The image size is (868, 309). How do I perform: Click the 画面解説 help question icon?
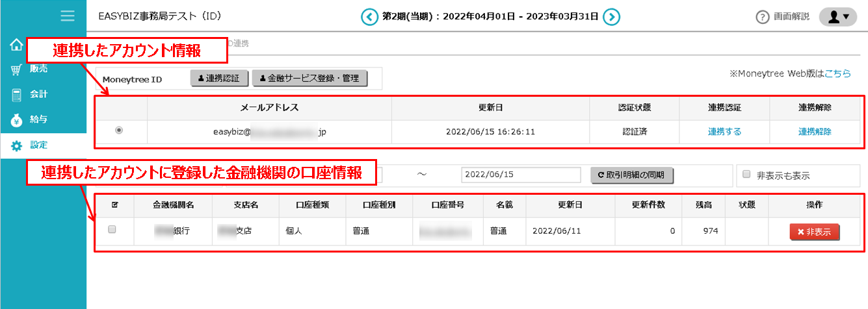763,18
